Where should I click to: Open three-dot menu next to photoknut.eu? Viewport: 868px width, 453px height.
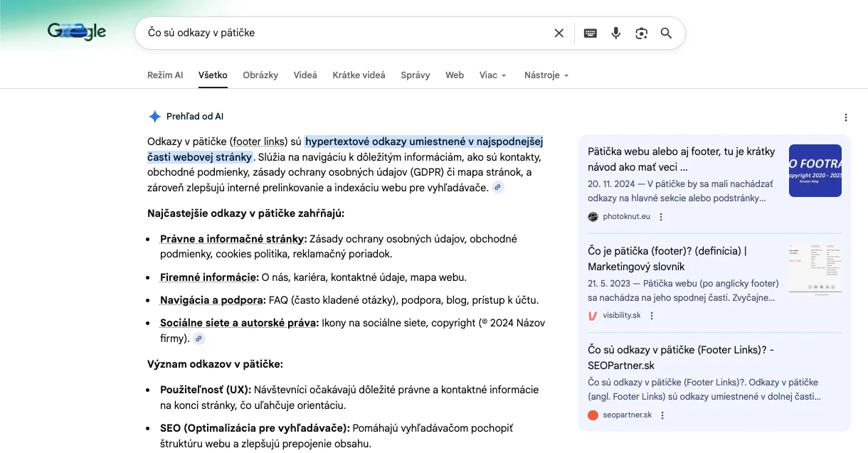point(661,217)
